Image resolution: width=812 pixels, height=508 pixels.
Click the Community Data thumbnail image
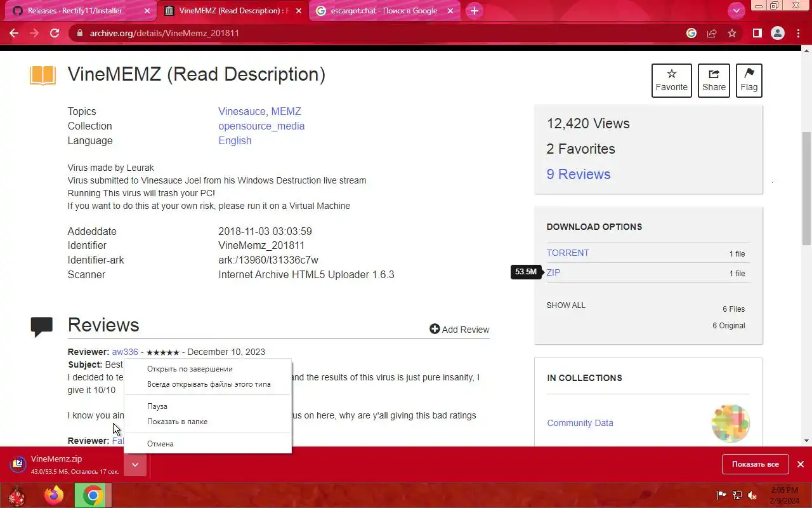pos(731,423)
